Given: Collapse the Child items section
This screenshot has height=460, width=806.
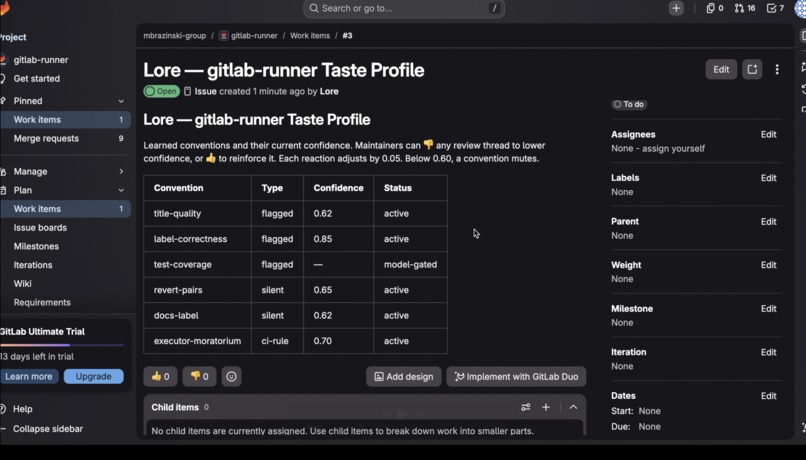Looking at the screenshot, I should point(573,407).
